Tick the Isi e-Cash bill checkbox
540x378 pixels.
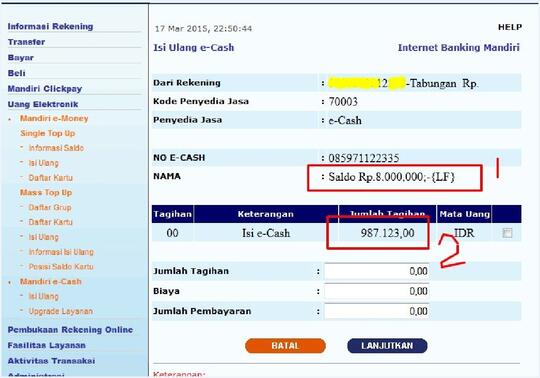pyautogui.click(x=507, y=233)
